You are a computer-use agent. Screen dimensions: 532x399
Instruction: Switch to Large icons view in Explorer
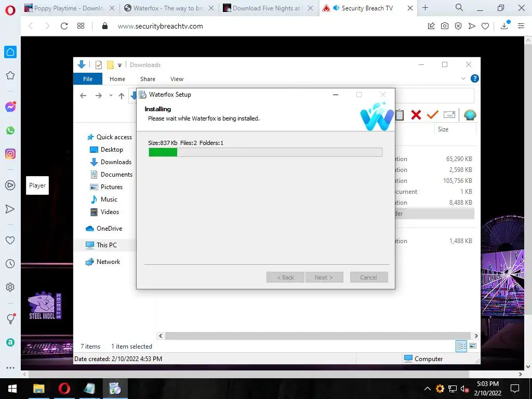tap(473, 346)
